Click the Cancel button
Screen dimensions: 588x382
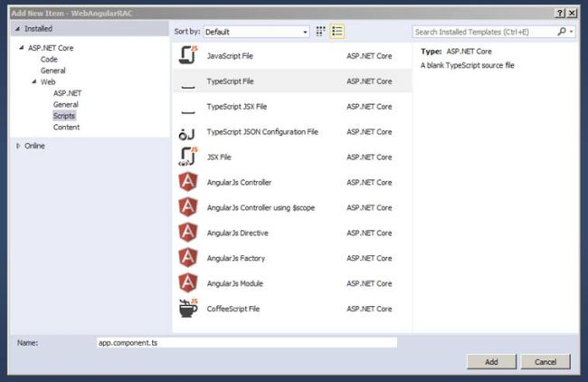coord(545,361)
